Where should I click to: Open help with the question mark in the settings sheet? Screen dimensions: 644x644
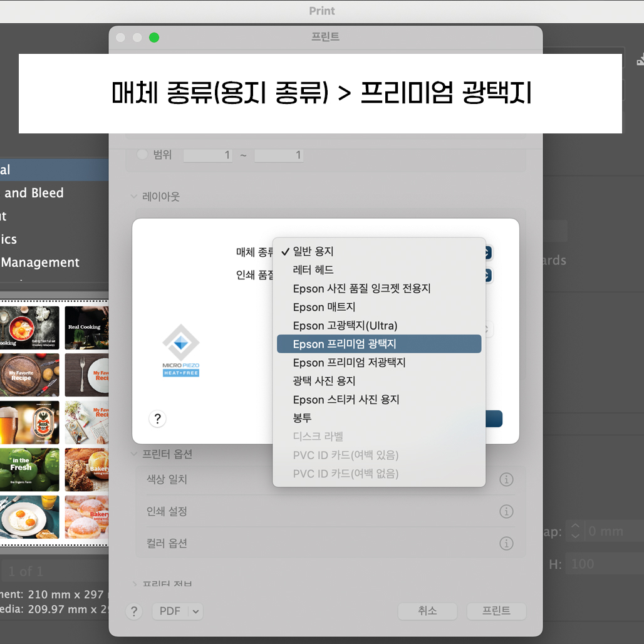pos(157,419)
